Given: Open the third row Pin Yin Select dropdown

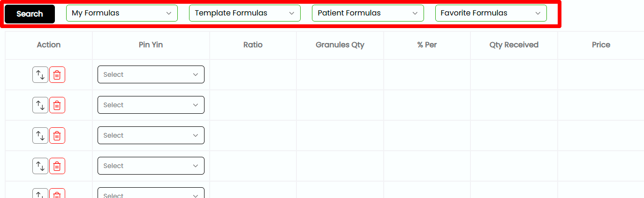Looking at the screenshot, I should pos(151,135).
